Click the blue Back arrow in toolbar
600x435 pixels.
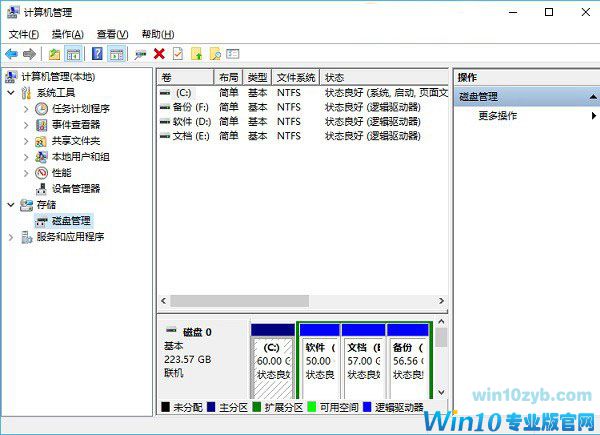11,53
